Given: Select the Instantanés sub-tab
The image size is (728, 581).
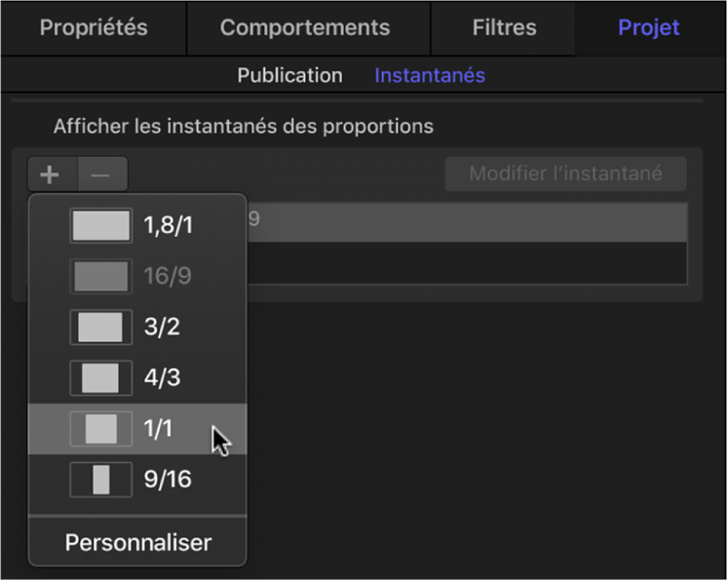Looking at the screenshot, I should [x=430, y=75].
